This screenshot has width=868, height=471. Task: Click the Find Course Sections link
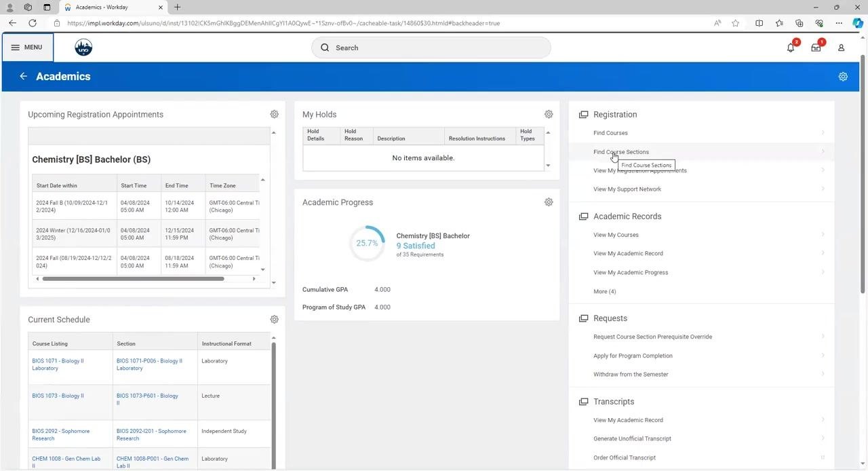621,152
